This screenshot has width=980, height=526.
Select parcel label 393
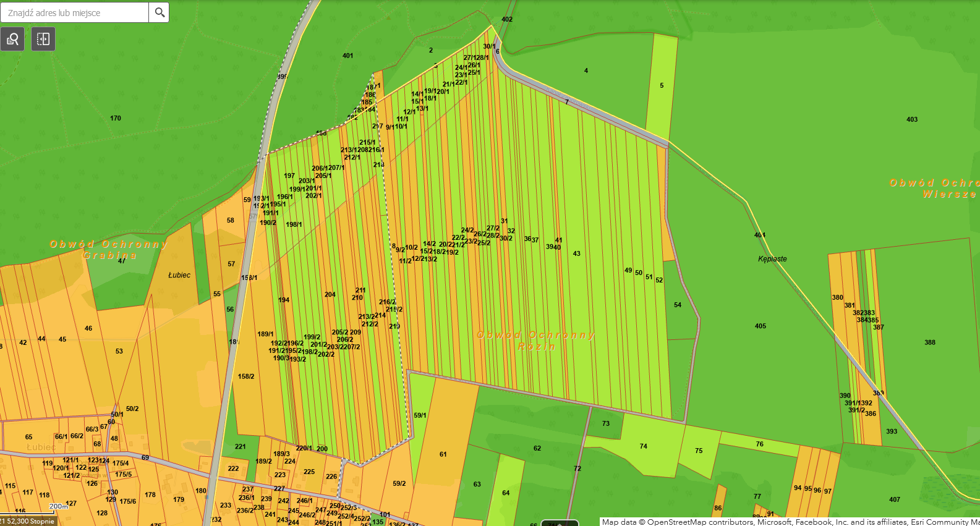pos(892,431)
